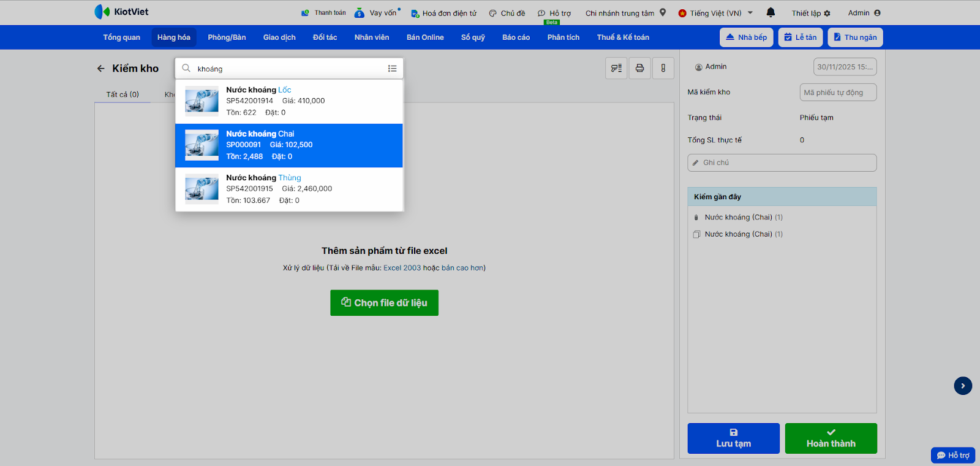
Task: Click copy icon beside second Nước khoáng (Chai)
Action: (x=696, y=234)
